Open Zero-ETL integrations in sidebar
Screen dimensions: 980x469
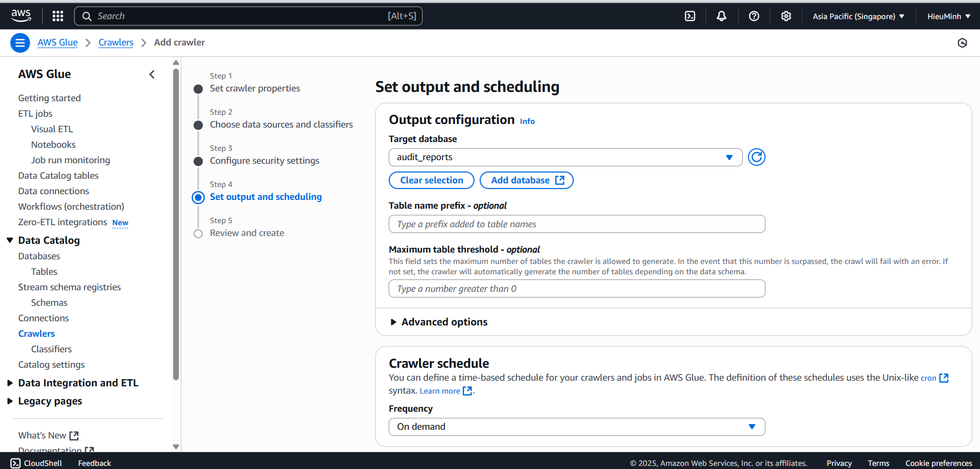pos(63,222)
